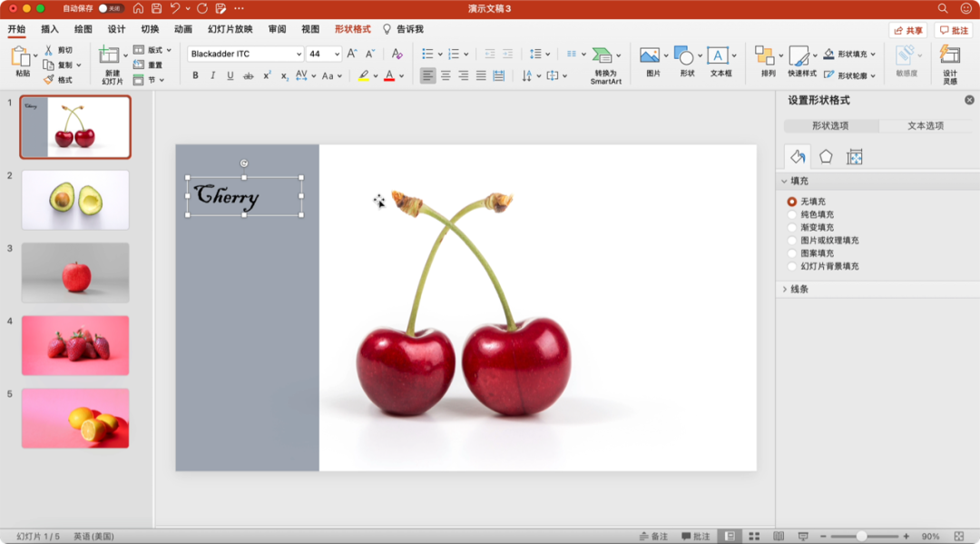
Task: Select the 纯色填充 radio option
Action: coord(792,214)
